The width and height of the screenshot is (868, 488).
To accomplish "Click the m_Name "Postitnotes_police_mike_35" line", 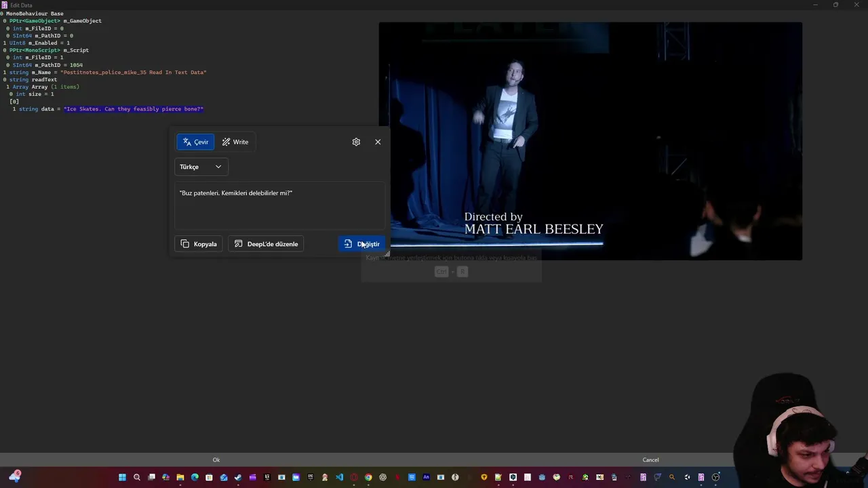I will coord(105,73).
